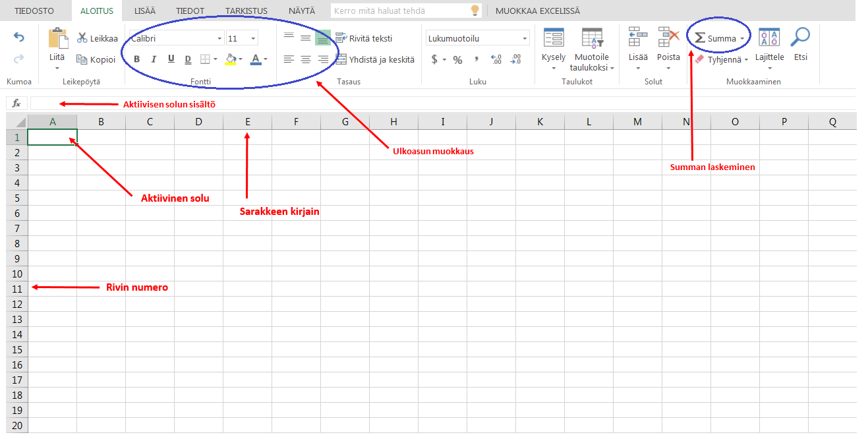
Task: Switch to the LISÄÄ ribbon tab
Action: tap(145, 11)
